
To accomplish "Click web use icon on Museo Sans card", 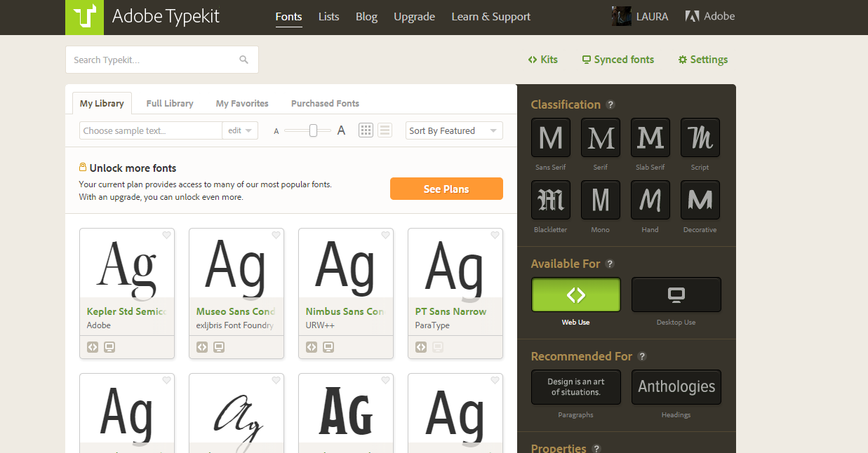I will [x=202, y=347].
